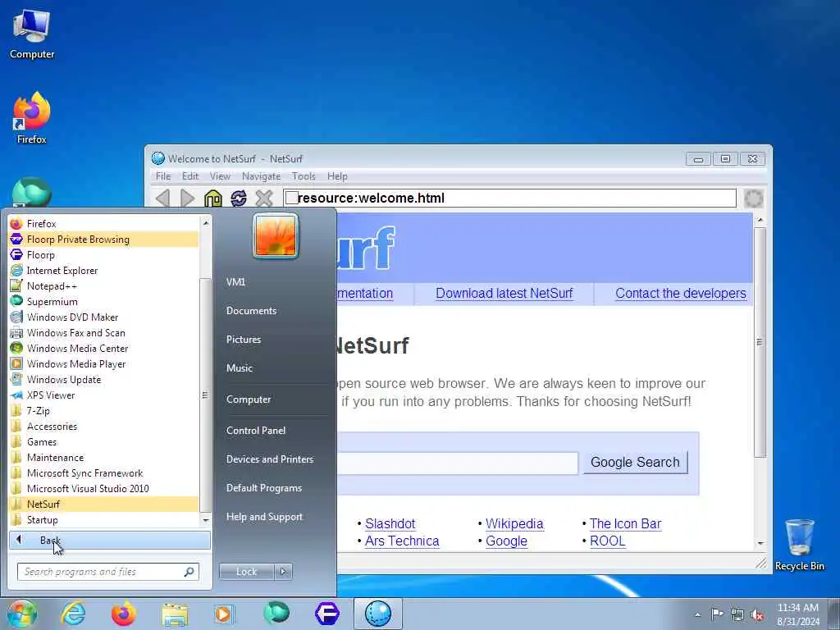This screenshot has height=630, width=840.
Task: Click the NetSurf throbber icon
Action: pyautogui.click(x=753, y=199)
